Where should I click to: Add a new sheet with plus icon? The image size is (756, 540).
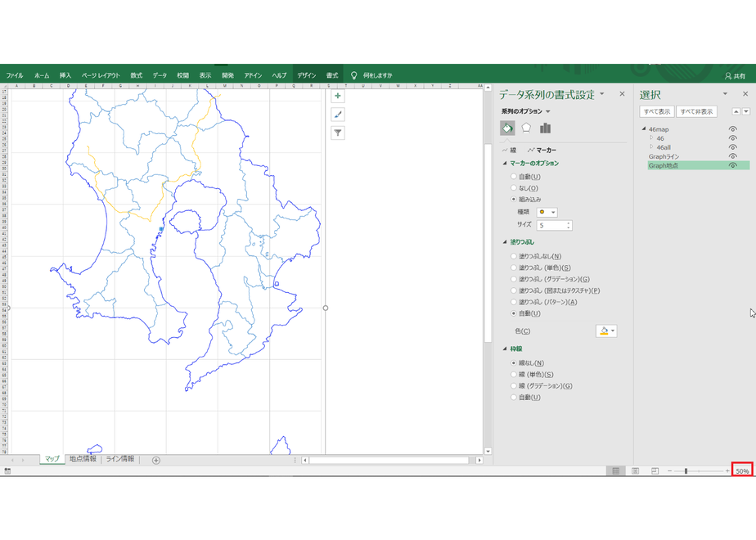click(155, 461)
